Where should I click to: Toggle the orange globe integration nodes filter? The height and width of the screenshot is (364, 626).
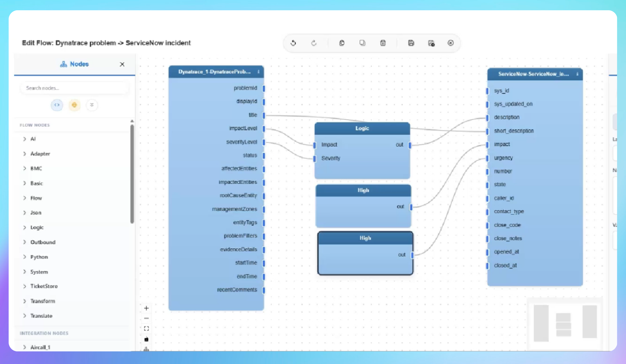tap(74, 105)
